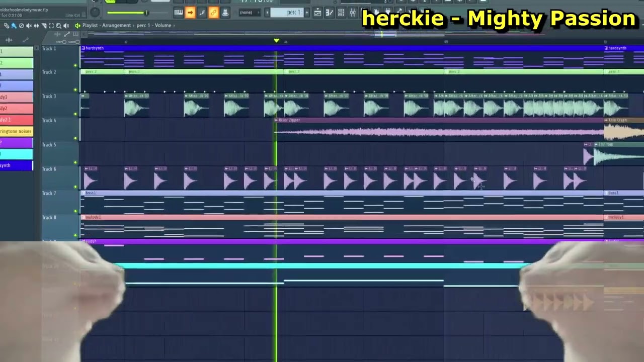Viewport: 644px width, 362px height.
Task: Click Playlist - Arrangement breadcrumb
Action: tap(107, 25)
